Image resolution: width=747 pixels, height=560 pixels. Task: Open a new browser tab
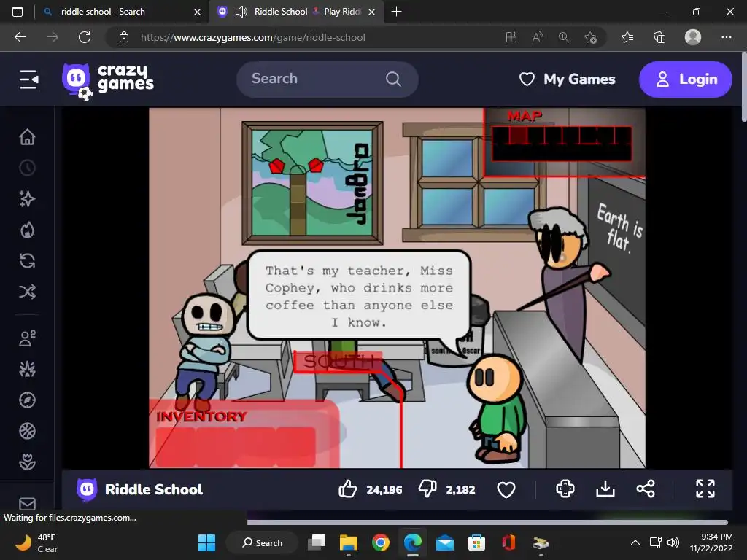(396, 12)
